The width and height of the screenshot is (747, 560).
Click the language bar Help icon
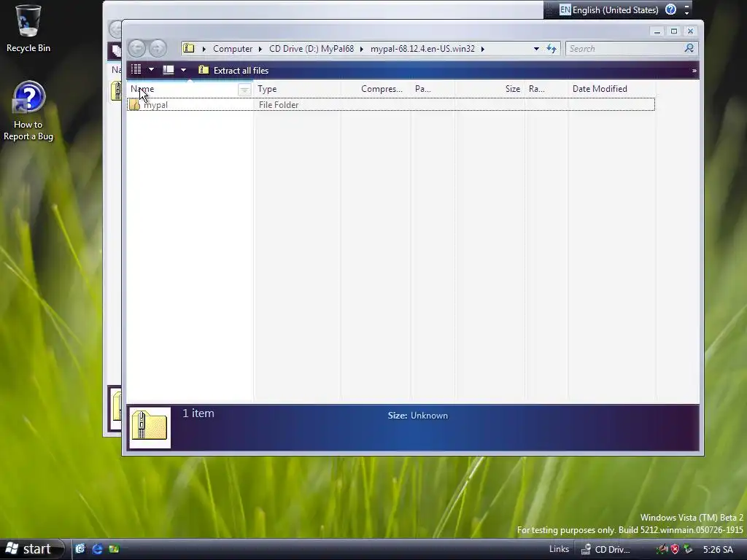click(x=671, y=9)
